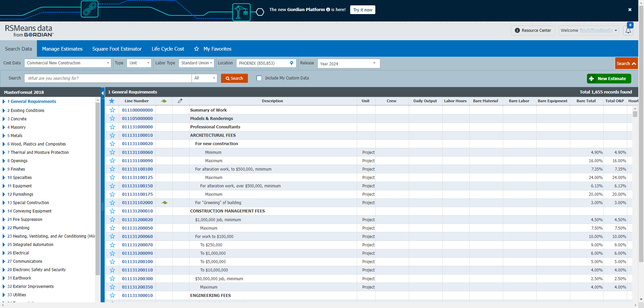Screen dimensions: 644x308
Task: Click the green icon on line 011131102000
Action: tap(164, 203)
